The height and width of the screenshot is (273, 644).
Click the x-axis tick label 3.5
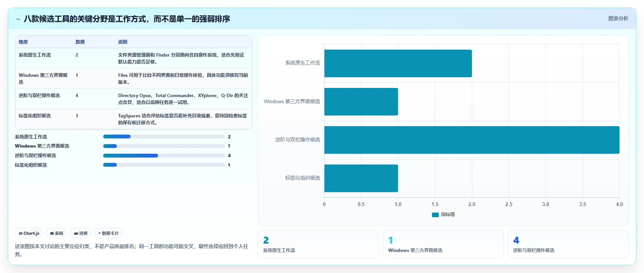[583, 204]
